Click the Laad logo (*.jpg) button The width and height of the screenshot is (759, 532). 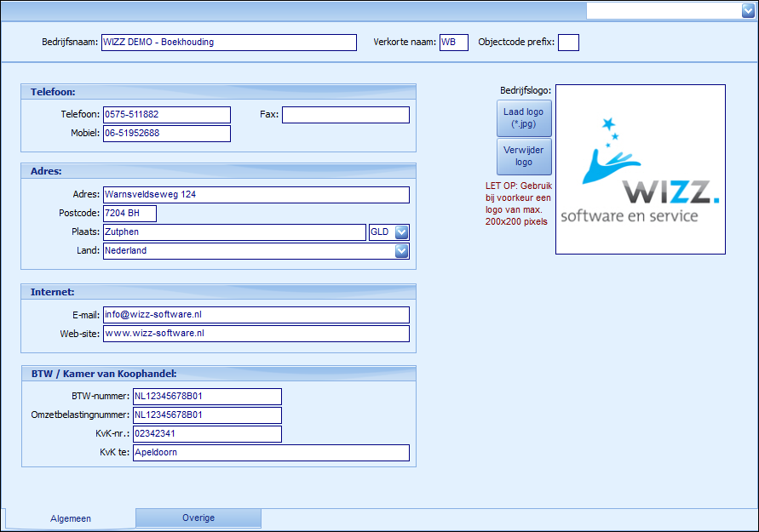click(524, 118)
